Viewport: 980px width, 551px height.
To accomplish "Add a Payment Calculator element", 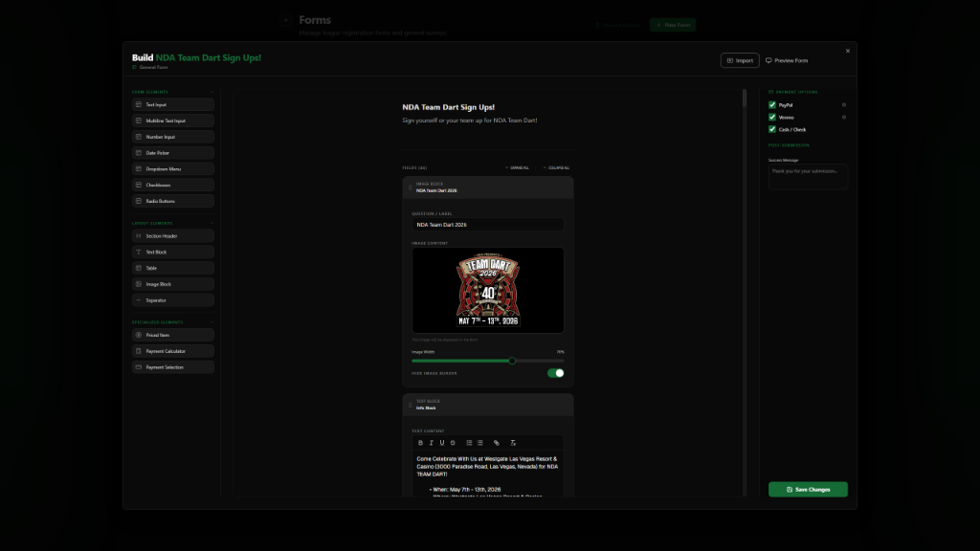I will (x=172, y=351).
